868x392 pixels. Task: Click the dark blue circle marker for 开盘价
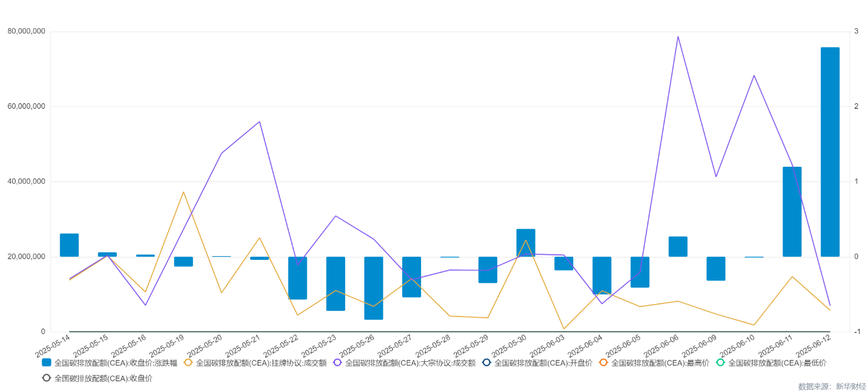[x=486, y=362]
